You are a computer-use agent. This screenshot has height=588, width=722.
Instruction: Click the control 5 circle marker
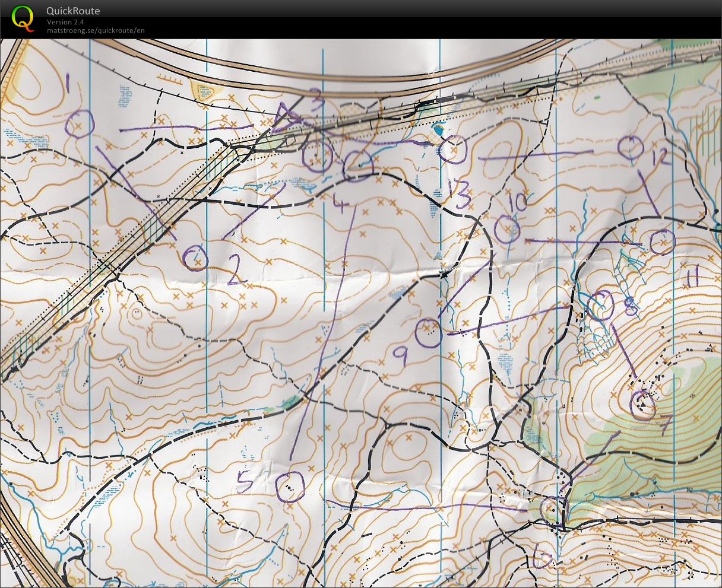point(290,487)
